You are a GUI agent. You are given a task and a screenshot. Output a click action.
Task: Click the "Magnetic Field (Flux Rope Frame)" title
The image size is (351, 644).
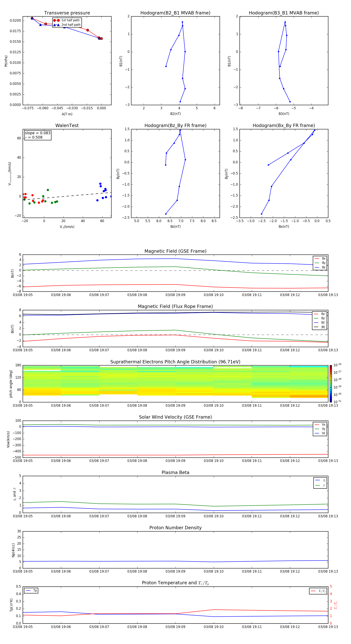[175, 307]
